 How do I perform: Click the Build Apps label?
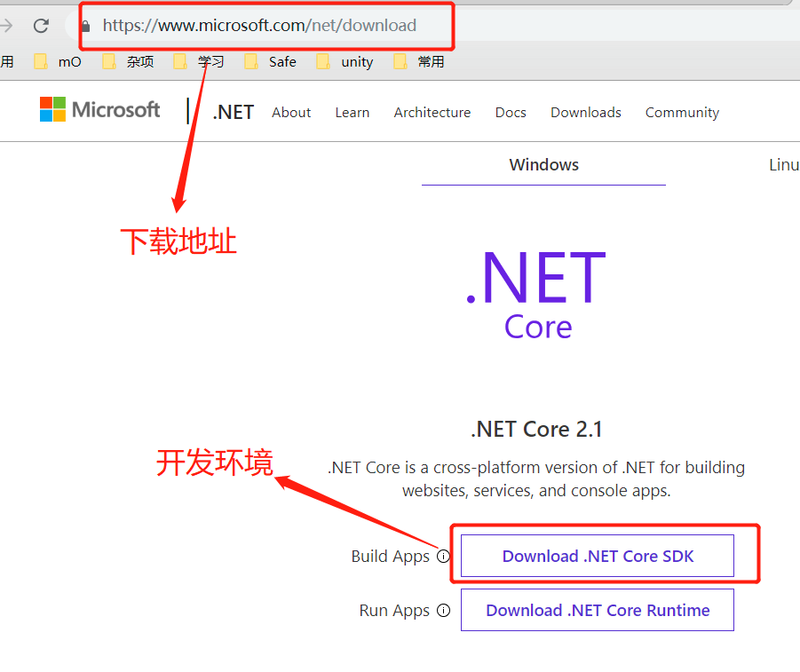[x=391, y=557]
